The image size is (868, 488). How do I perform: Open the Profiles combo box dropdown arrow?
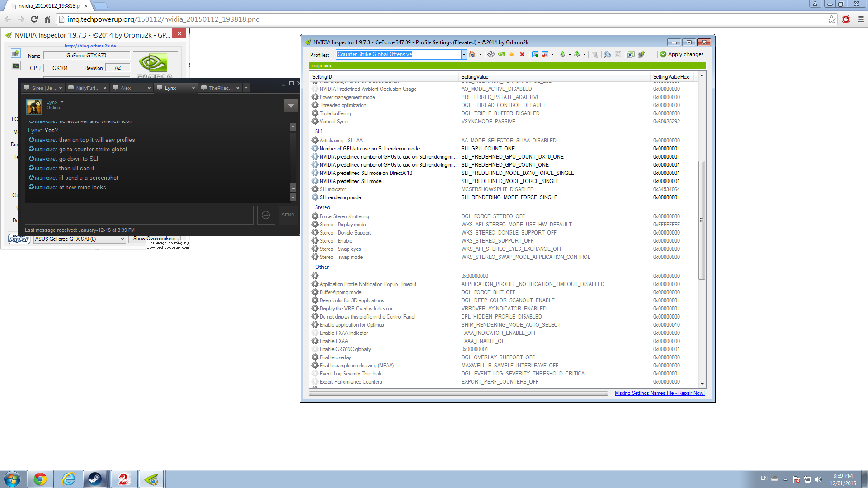(464, 54)
